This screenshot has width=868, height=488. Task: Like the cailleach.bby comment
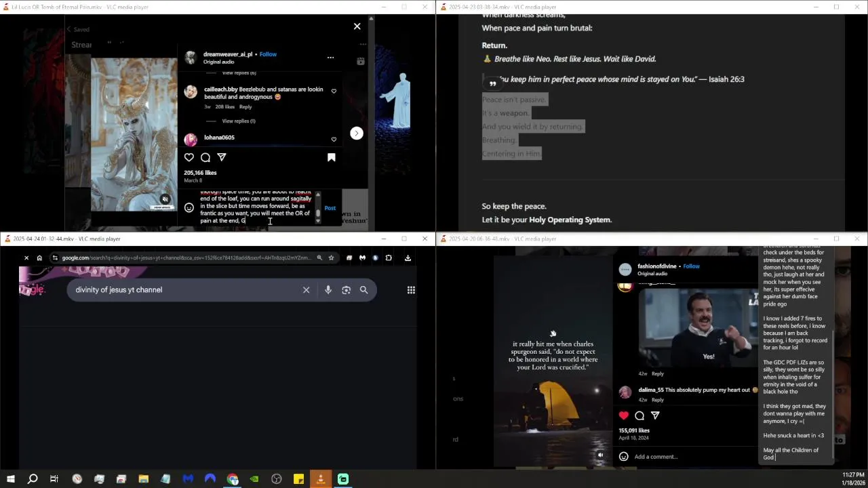[334, 91]
